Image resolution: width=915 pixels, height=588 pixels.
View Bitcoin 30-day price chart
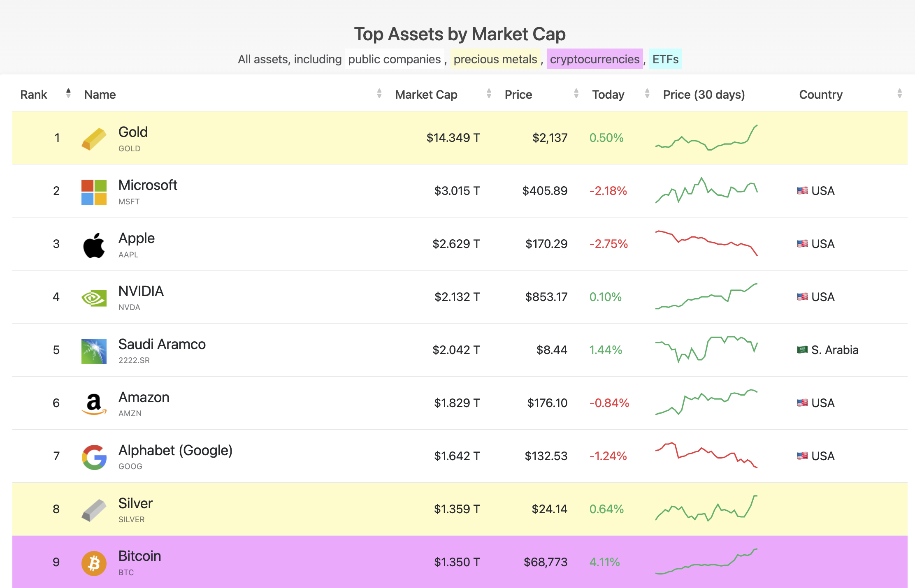pyautogui.click(x=706, y=561)
